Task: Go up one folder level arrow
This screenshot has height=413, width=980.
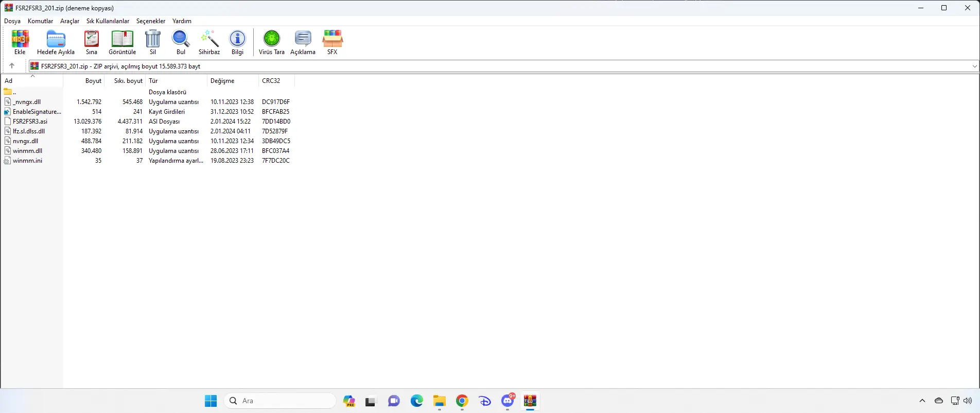Action: pos(12,66)
